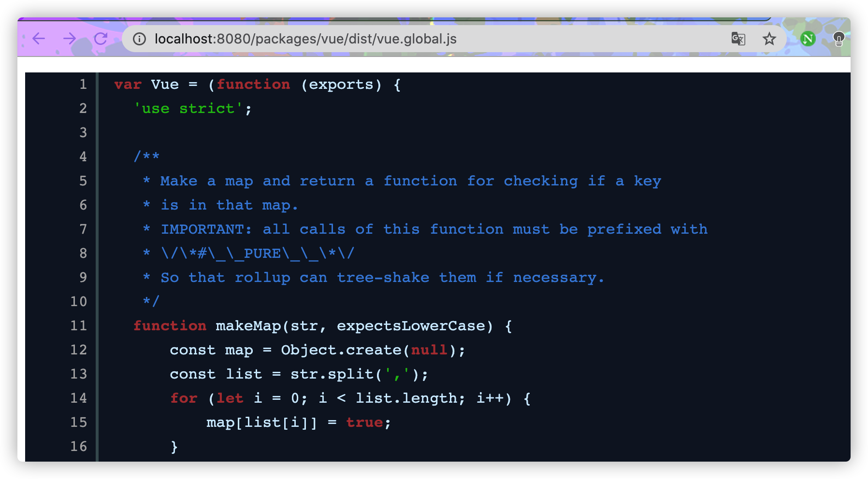868x479 pixels.
Task: Click comment starting with 'IMPORTANT: all calls'
Action: coord(434,229)
